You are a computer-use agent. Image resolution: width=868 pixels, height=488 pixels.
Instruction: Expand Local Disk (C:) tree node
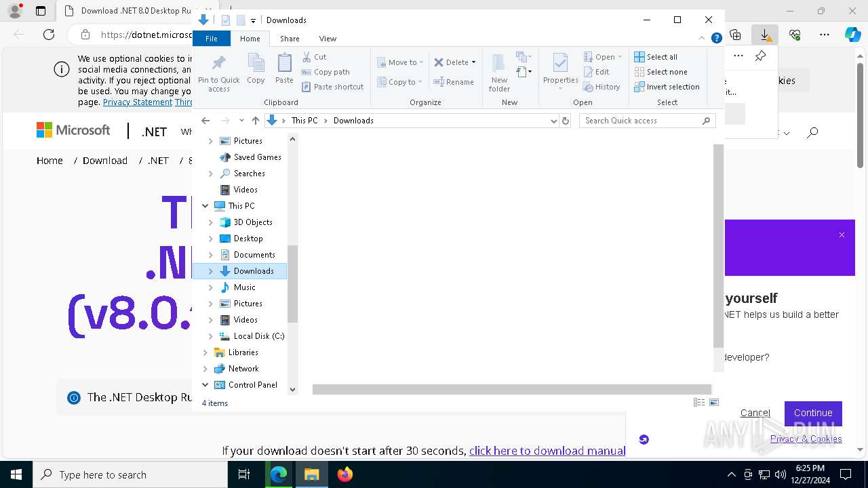(210, 336)
